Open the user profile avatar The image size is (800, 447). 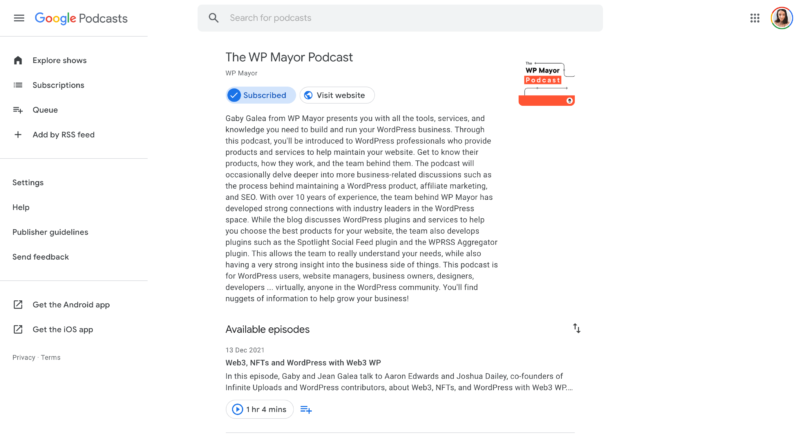781,18
